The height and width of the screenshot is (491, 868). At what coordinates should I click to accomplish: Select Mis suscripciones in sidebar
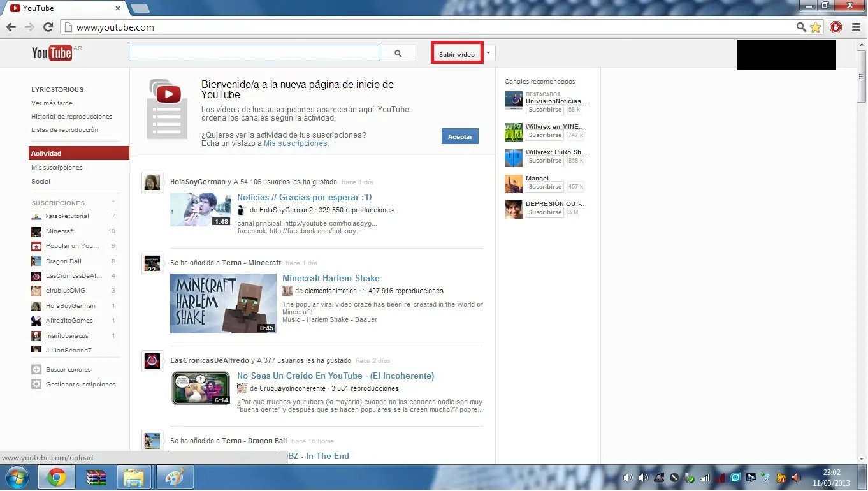(x=57, y=168)
